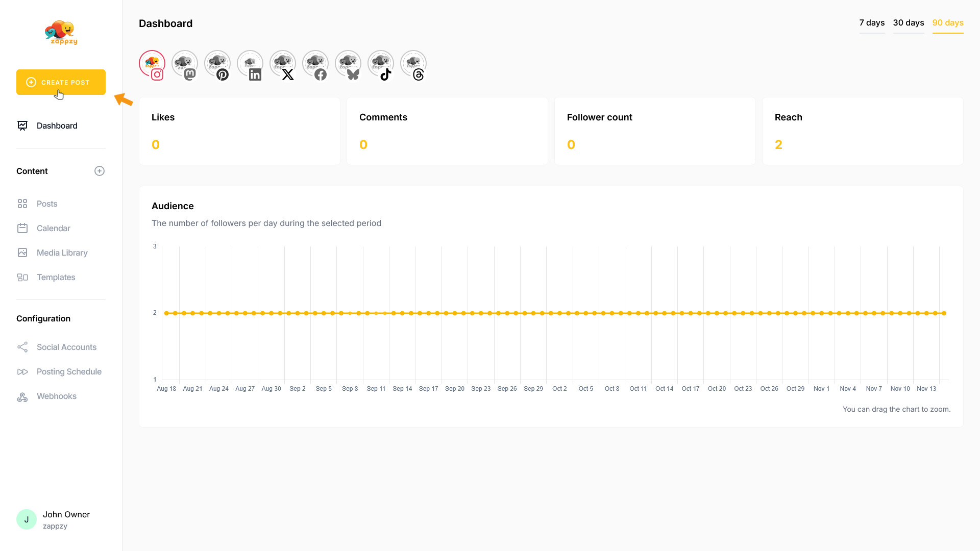The image size is (980, 551).
Task: Click the zappzy logo
Action: coord(61,33)
